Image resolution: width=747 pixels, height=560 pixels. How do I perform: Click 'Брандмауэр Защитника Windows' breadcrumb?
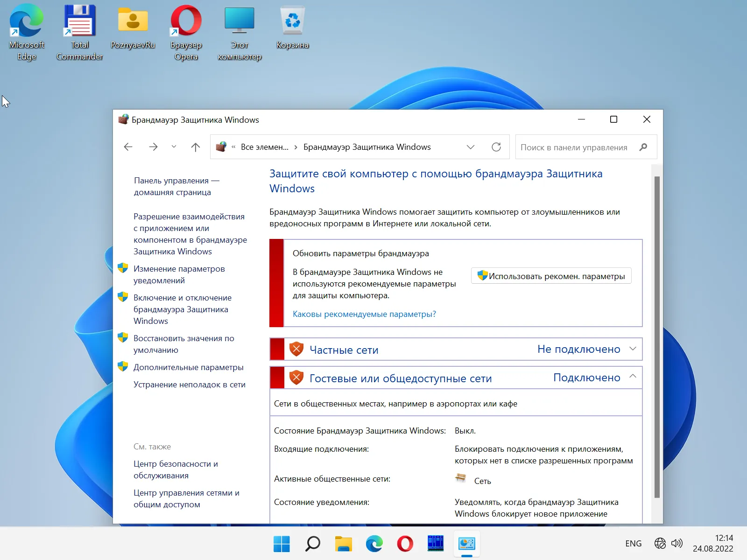click(x=367, y=147)
